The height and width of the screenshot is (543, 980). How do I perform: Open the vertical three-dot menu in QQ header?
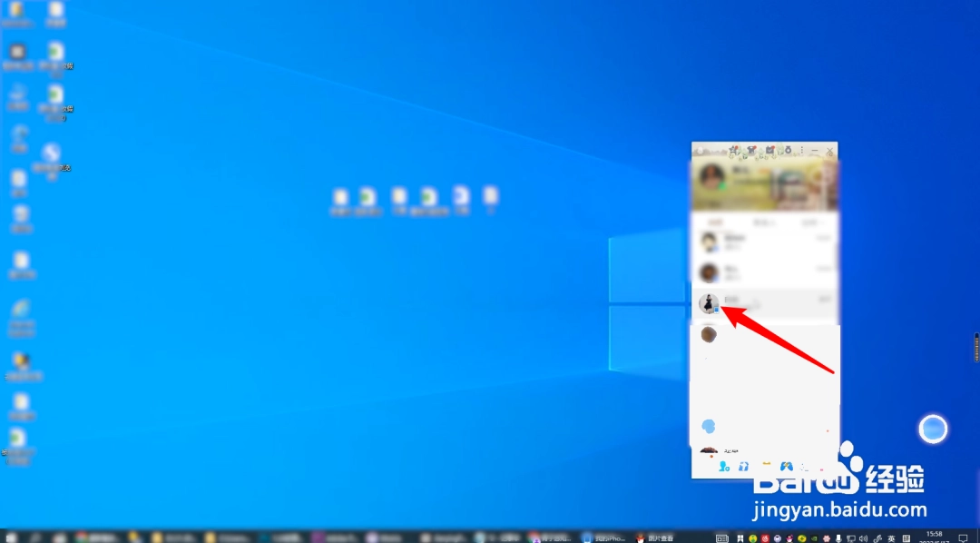click(x=802, y=151)
